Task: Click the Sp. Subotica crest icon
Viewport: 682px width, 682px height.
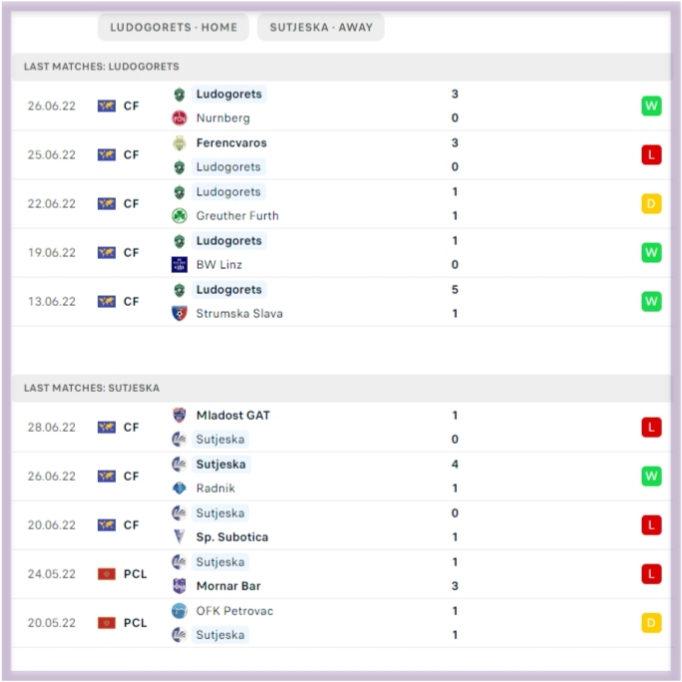Action: point(179,537)
